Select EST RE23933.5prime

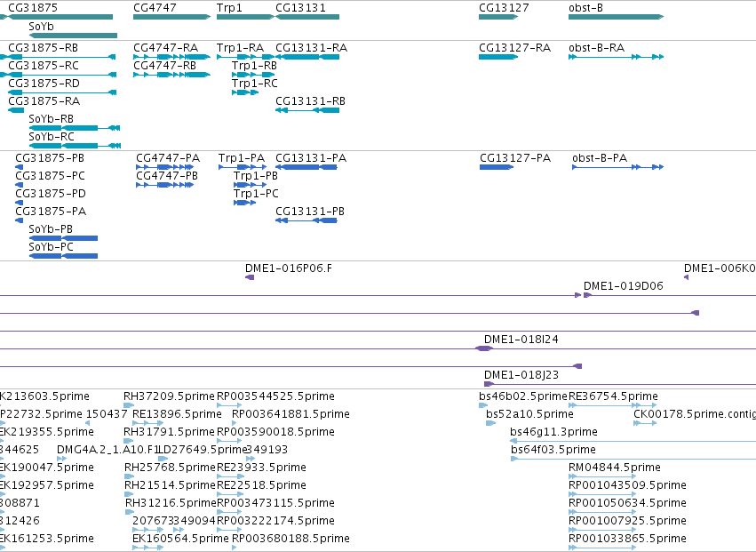point(229,476)
